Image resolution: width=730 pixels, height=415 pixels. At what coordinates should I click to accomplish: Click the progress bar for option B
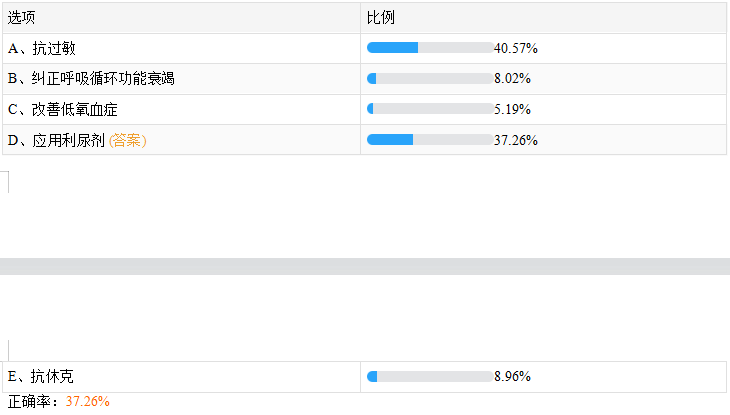coord(430,79)
